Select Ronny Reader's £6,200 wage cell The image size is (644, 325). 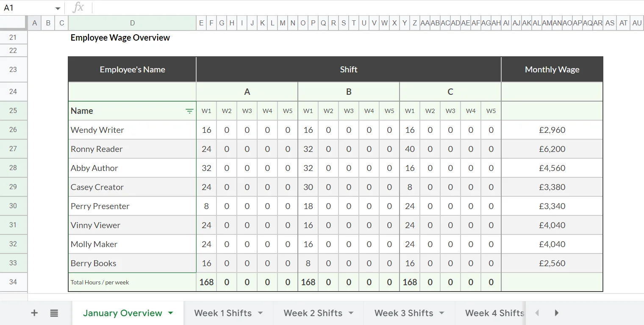point(552,149)
